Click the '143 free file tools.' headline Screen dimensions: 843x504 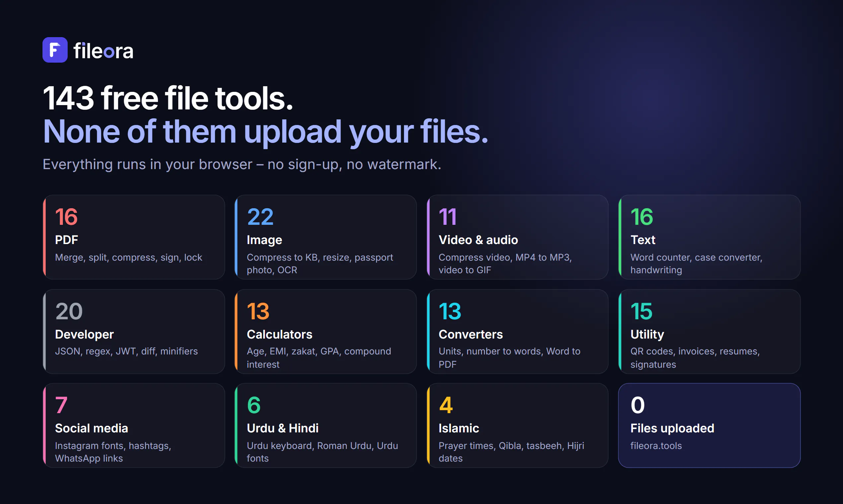click(x=168, y=98)
